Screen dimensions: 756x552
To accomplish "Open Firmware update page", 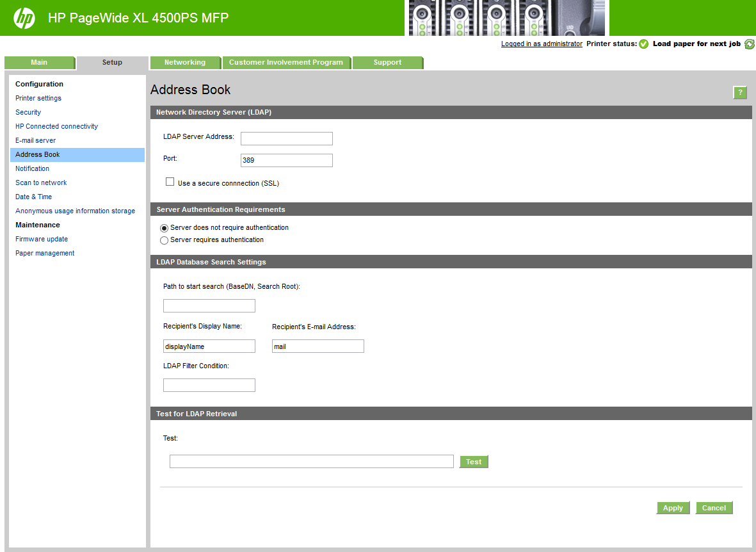I will pyautogui.click(x=42, y=239).
